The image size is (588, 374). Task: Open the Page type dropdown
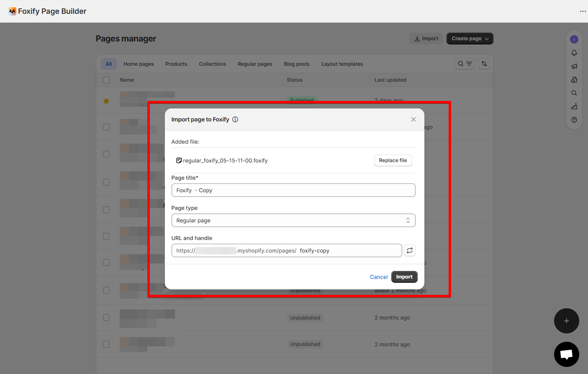[293, 220]
